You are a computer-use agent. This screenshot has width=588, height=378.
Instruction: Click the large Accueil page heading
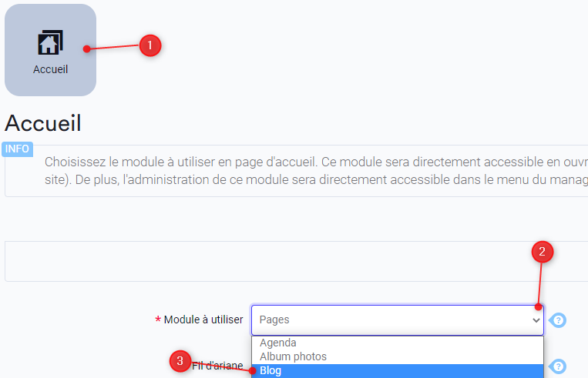pos(42,123)
